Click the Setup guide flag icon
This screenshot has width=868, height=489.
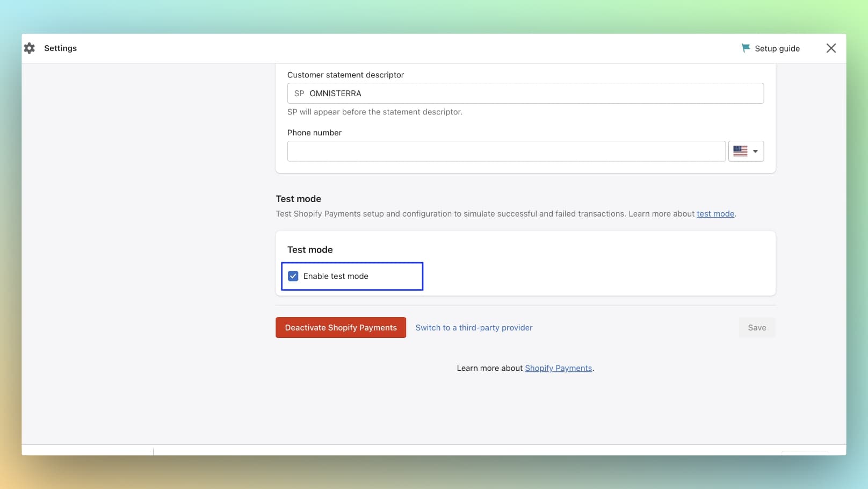point(746,48)
